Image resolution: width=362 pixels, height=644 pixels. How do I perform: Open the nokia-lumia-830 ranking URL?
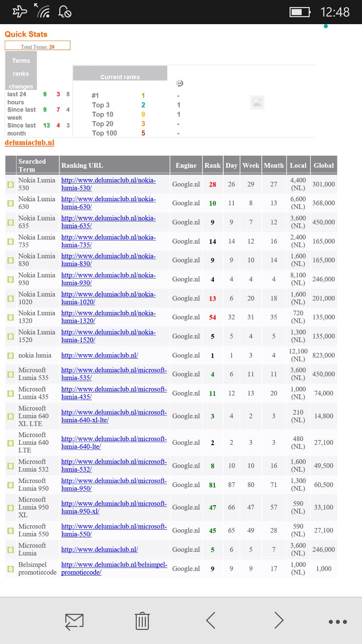point(108,260)
